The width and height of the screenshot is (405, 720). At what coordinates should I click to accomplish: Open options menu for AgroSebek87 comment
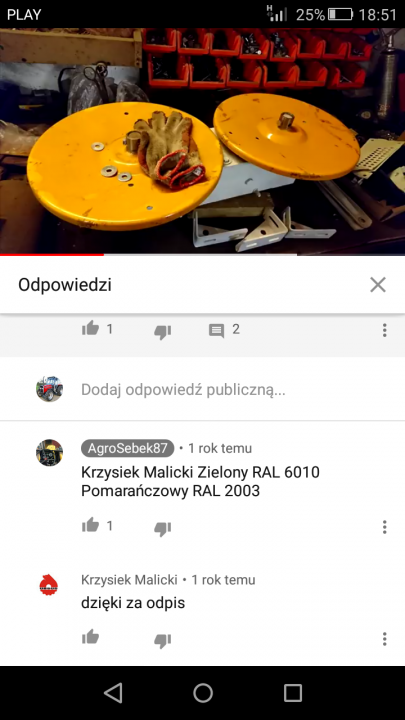pos(385,527)
